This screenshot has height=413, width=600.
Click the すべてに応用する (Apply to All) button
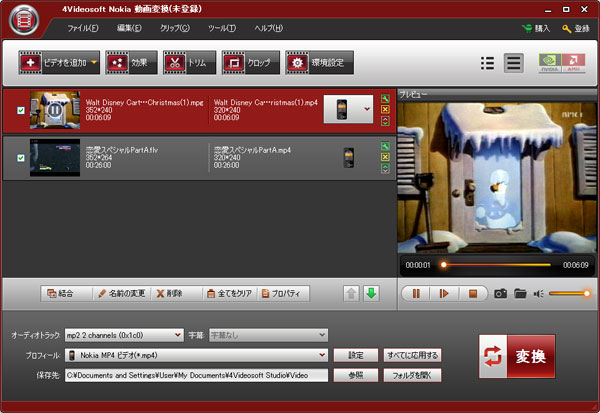412,355
